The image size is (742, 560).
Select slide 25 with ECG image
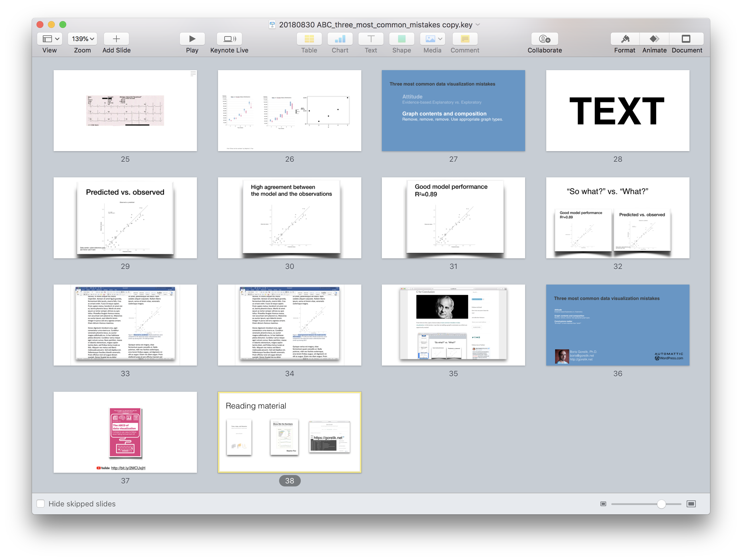(125, 111)
